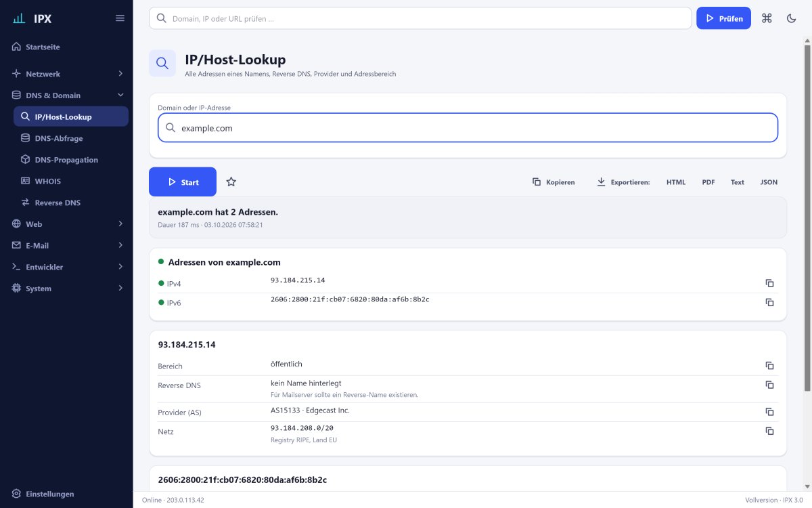Select the IPv6 address 2606:2800:21f:cb07:6820:80da:af6b:8b2c
Viewport: 812px width, 508px height.
coord(350,299)
